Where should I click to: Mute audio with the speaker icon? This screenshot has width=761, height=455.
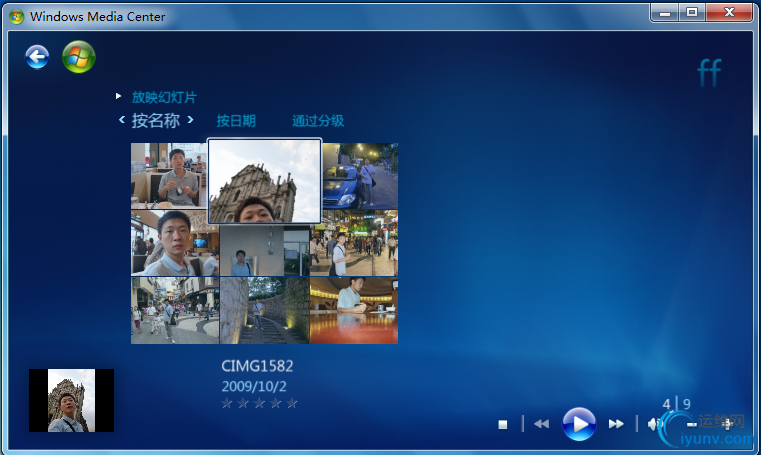pos(654,424)
